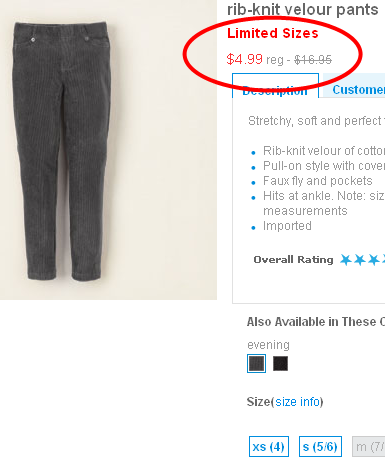
Task: Open the Description tab
Action: click(275, 86)
